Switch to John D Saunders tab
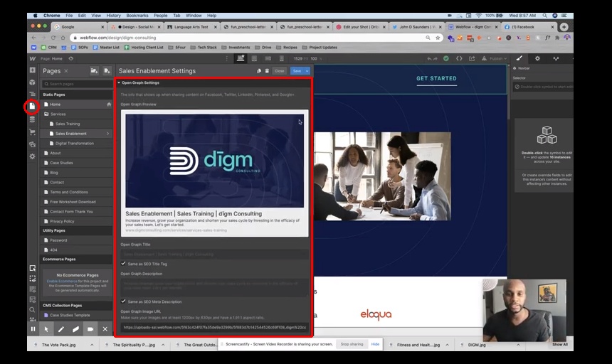The image size is (612, 364). [417, 27]
